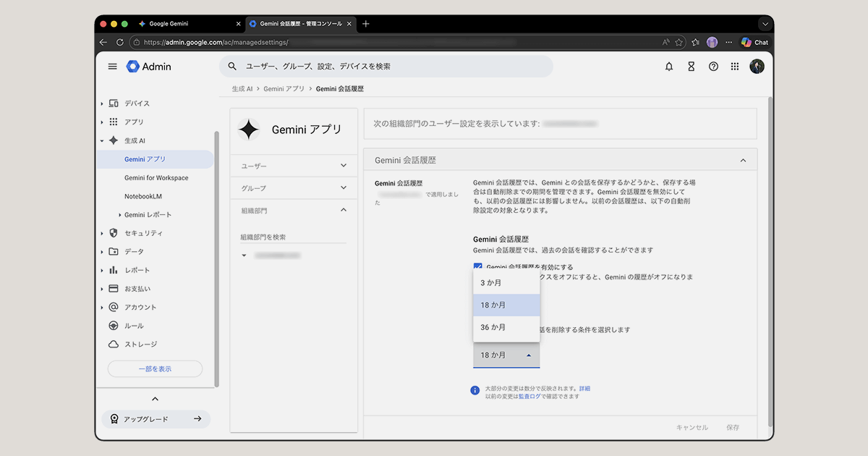
Task: Select the 生成 AI sparkle icon
Action: coord(113,140)
